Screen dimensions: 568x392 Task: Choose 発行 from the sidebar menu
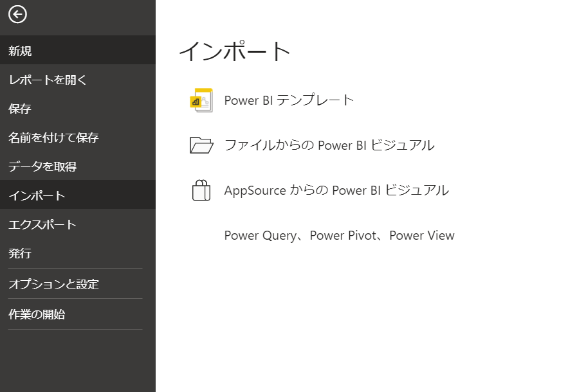tap(78, 253)
